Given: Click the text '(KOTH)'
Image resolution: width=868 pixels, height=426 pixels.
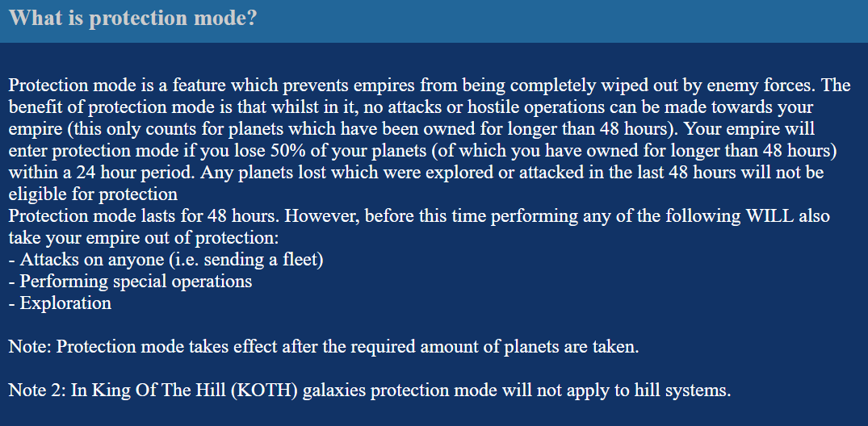Looking at the screenshot, I should 263,390.
